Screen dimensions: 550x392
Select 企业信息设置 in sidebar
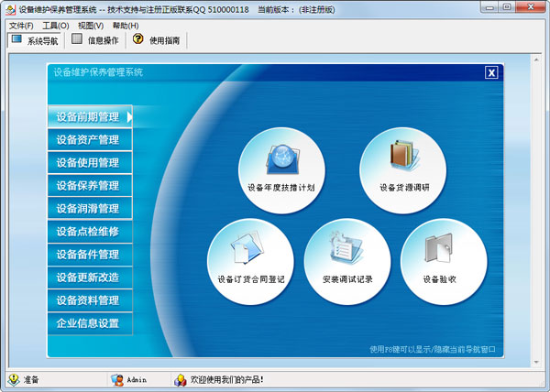click(90, 323)
